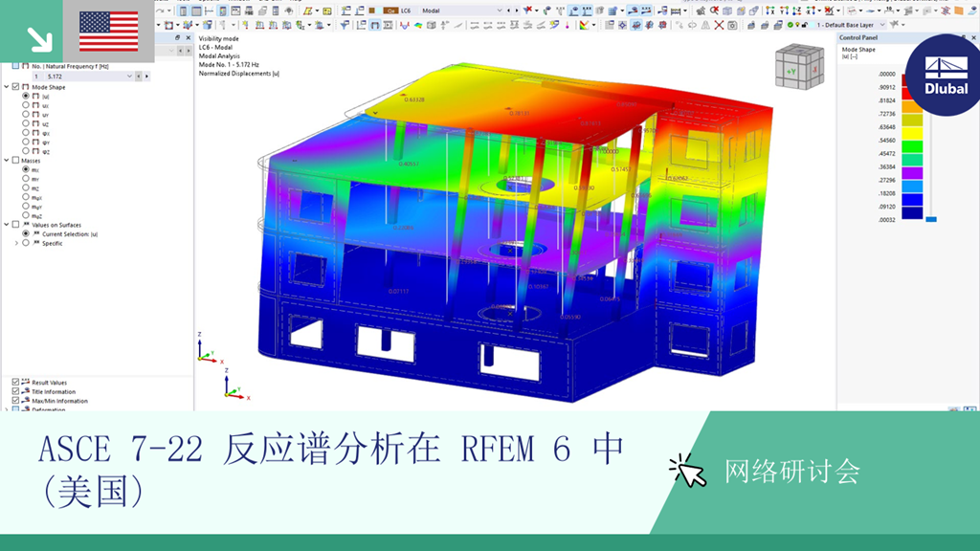Click the mirror triangle icon in second toolbar row

click(705, 25)
